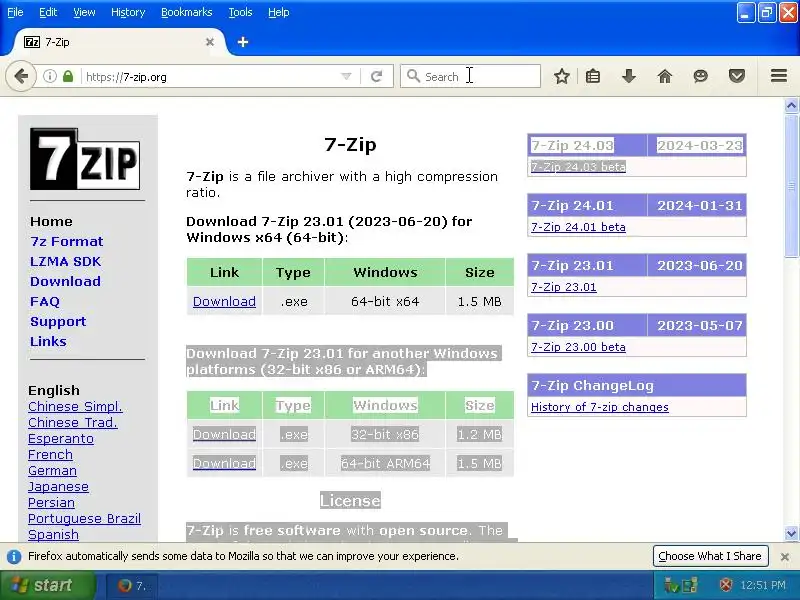The width and height of the screenshot is (800, 600).
Task: Go to the Firefox home page icon
Action: tap(665, 77)
